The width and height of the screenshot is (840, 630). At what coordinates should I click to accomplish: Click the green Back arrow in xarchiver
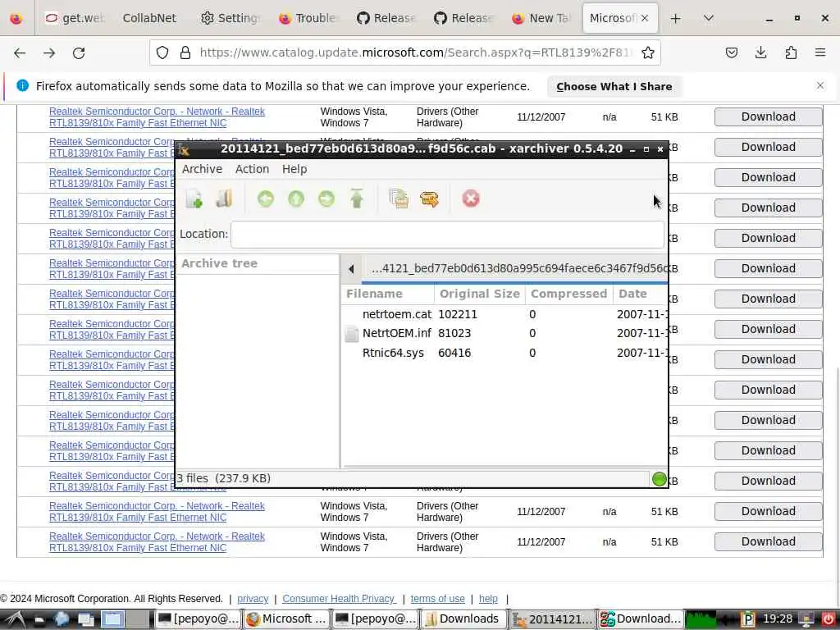click(x=265, y=199)
